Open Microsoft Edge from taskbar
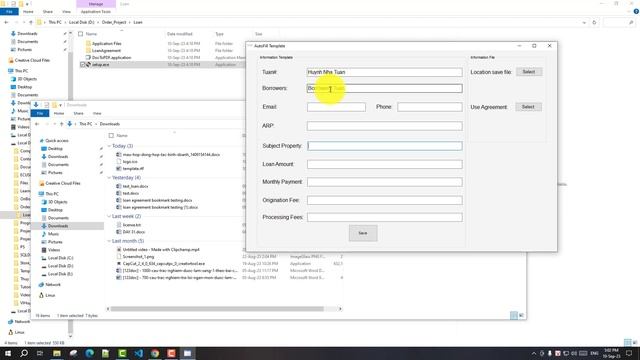The width and height of the screenshot is (640, 360). [x=89, y=353]
